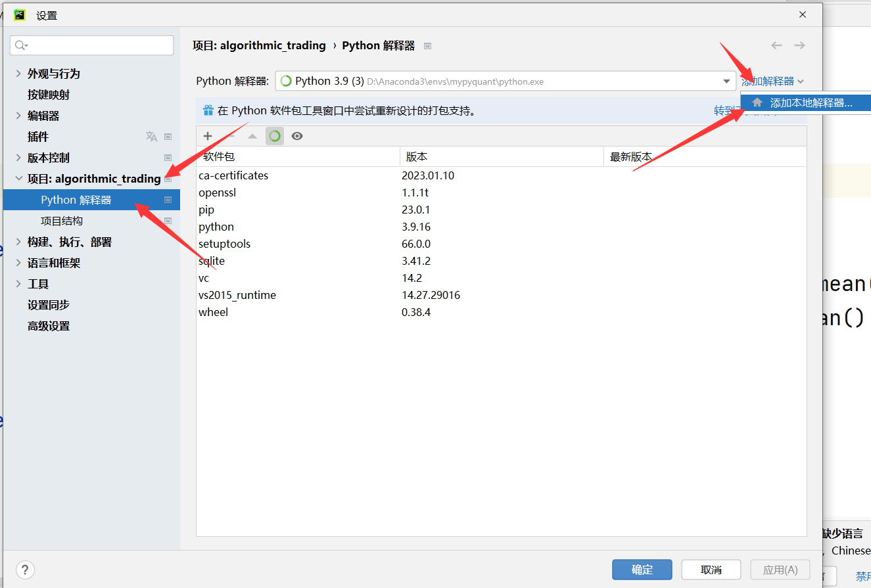Select the openssl package row
This screenshot has height=588, width=871.
point(502,192)
